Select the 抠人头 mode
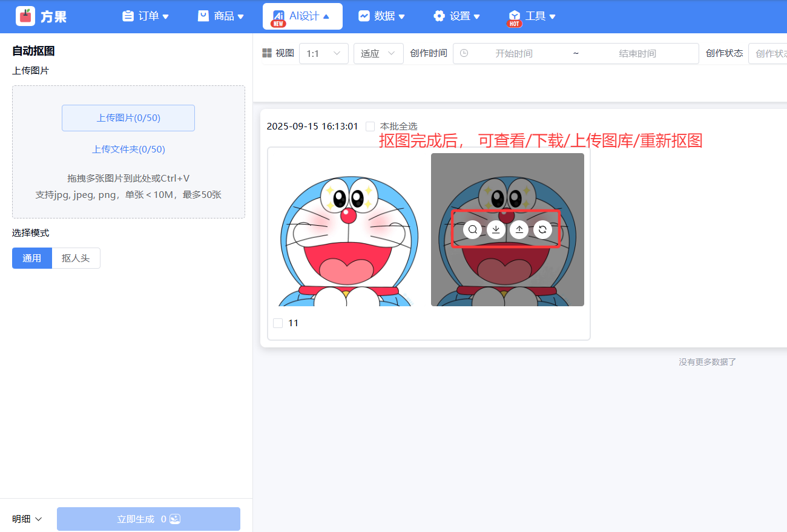787x532 pixels. [76, 258]
